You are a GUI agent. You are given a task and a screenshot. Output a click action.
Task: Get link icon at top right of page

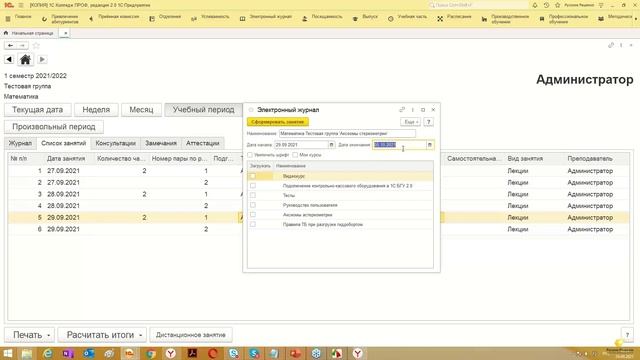(611, 45)
